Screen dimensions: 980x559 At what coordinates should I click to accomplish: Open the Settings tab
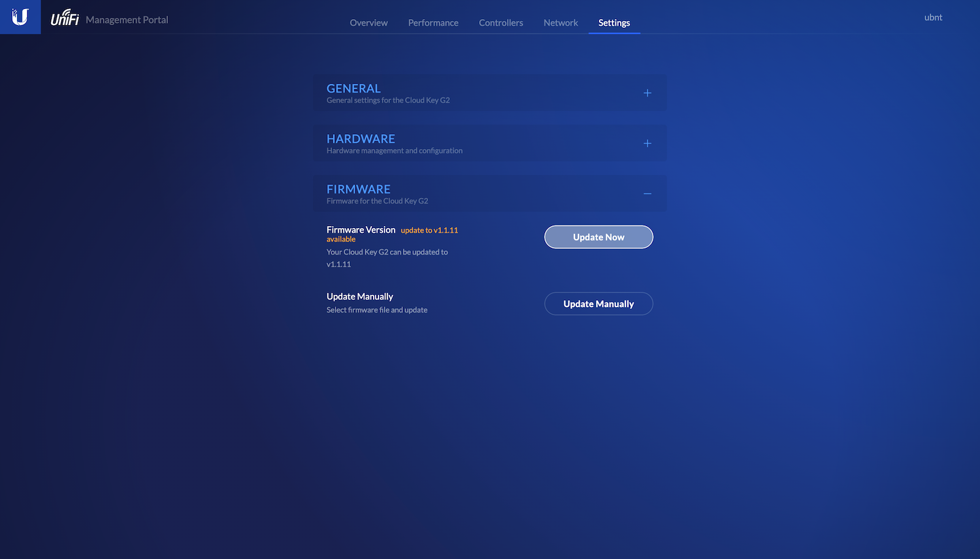point(615,22)
